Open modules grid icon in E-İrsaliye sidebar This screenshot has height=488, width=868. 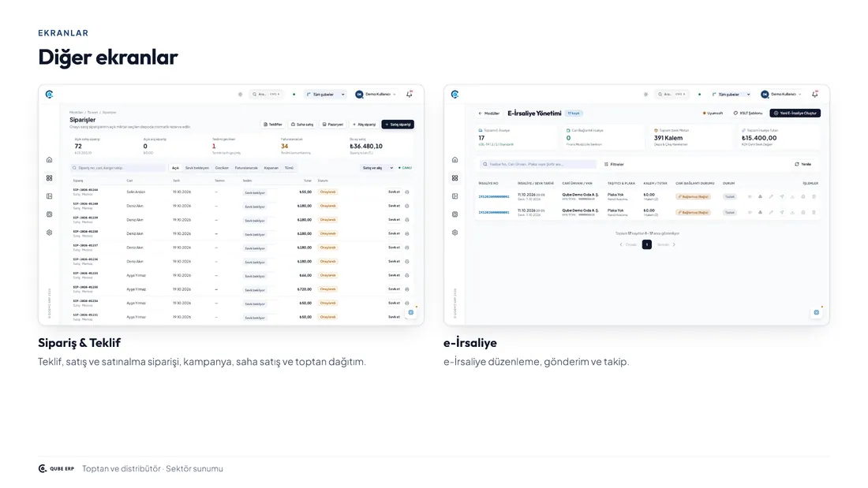(x=455, y=178)
